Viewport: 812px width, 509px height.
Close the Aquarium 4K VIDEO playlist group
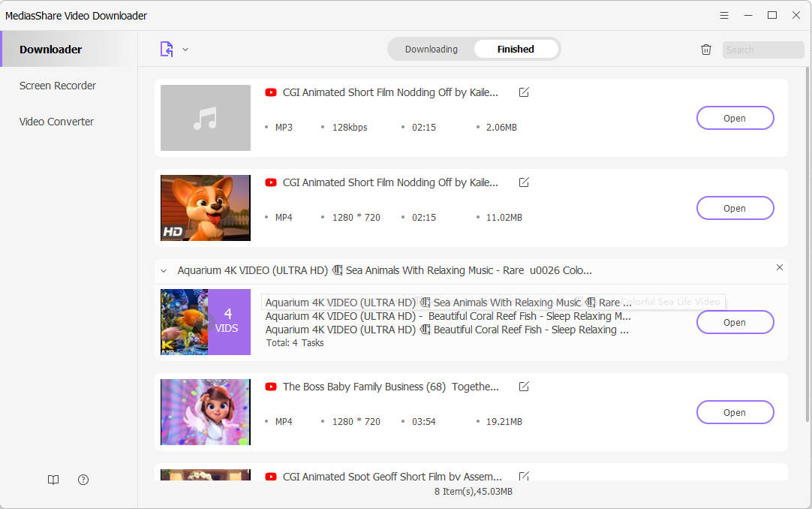click(x=780, y=267)
